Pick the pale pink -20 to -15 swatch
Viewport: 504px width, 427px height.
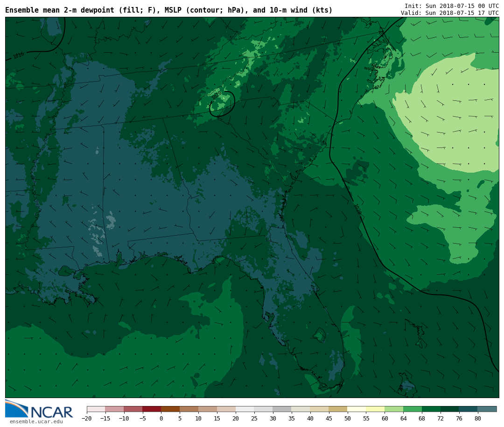click(x=96, y=409)
